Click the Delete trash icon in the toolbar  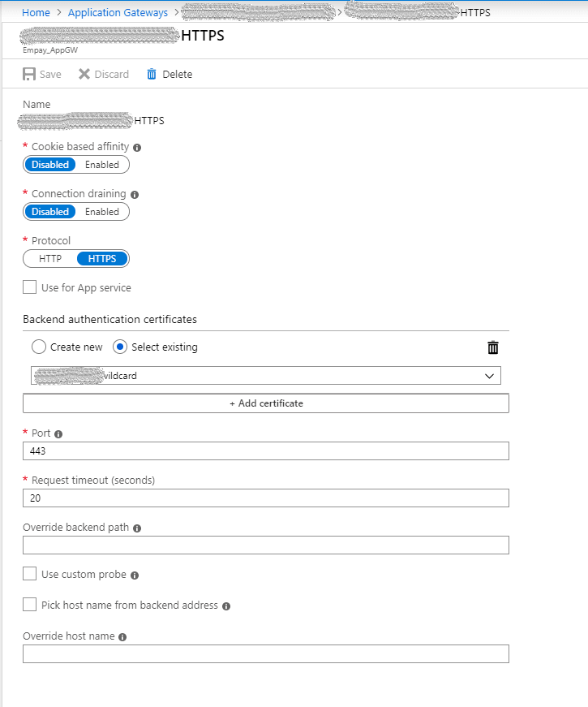point(151,74)
